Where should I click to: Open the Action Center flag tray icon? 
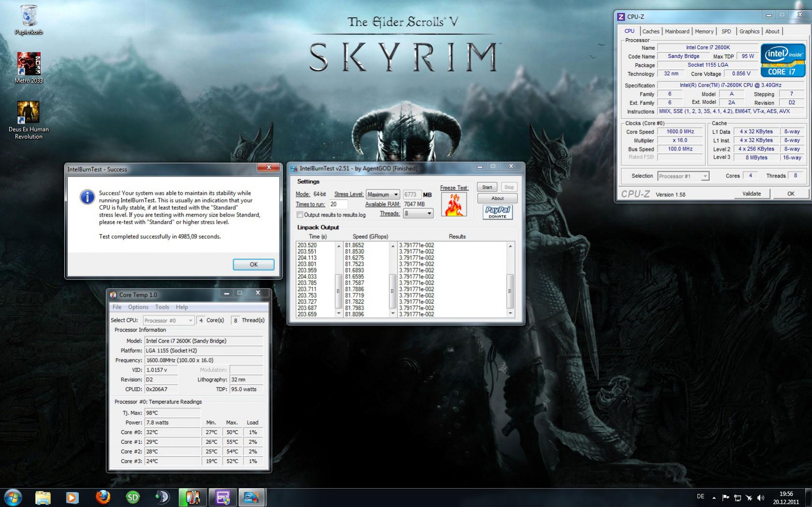[725, 497]
